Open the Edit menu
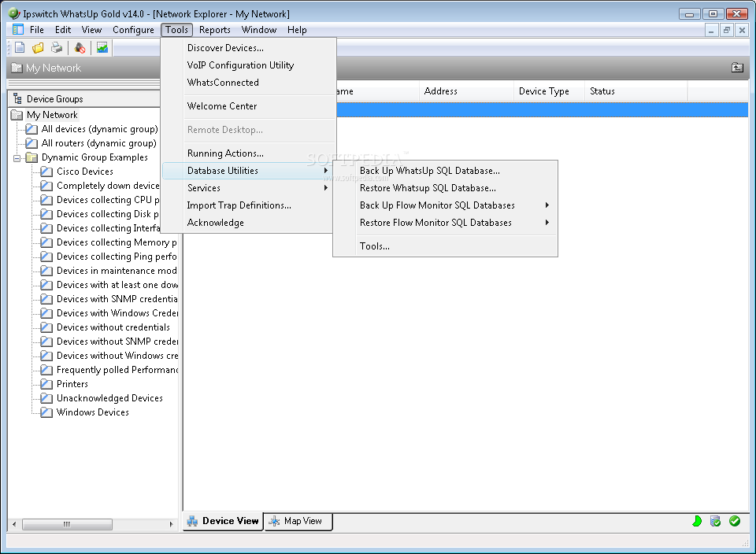The width and height of the screenshot is (756, 554). tap(63, 30)
